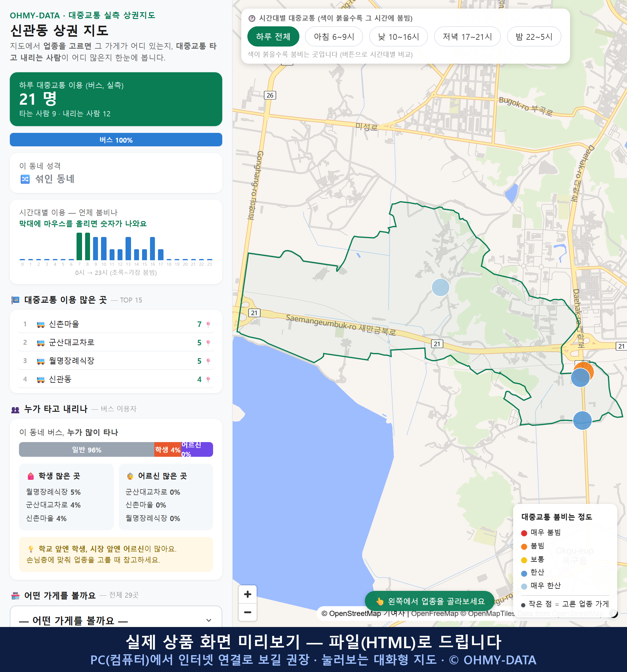Zoom out the map with minus button

coord(247,612)
